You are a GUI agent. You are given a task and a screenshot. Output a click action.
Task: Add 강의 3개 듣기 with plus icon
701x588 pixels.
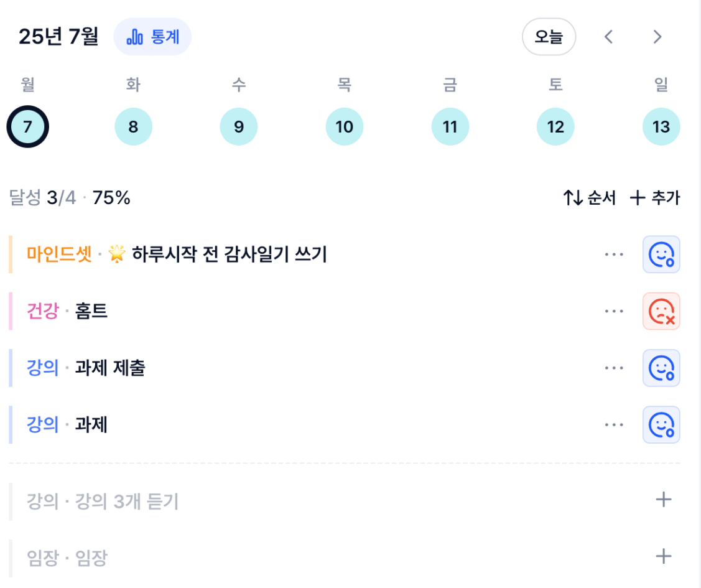[664, 500]
